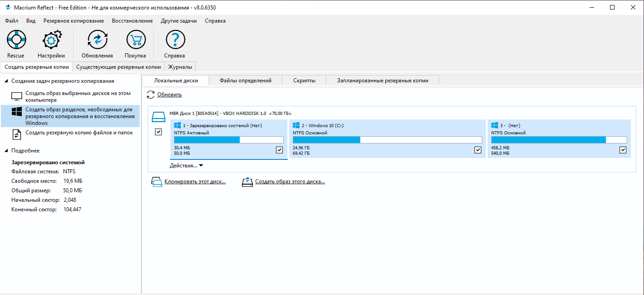Viewport: 644px width, 295px height.
Task: Collapse Создание задач резервного копирования section
Action: [6, 81]
